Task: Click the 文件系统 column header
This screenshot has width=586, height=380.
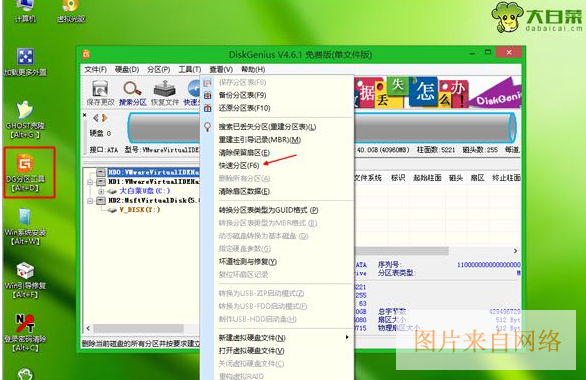Action: [x=368, y=178]
